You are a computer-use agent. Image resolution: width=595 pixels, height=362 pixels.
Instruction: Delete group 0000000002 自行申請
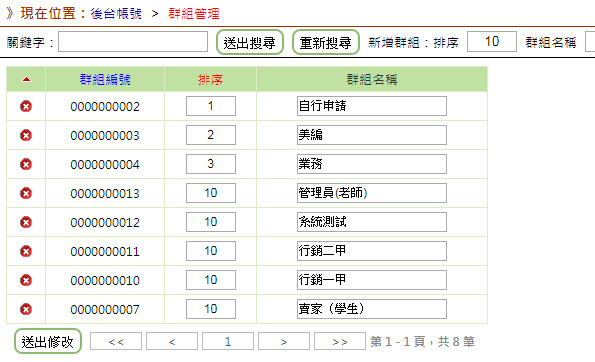[26, 106]
